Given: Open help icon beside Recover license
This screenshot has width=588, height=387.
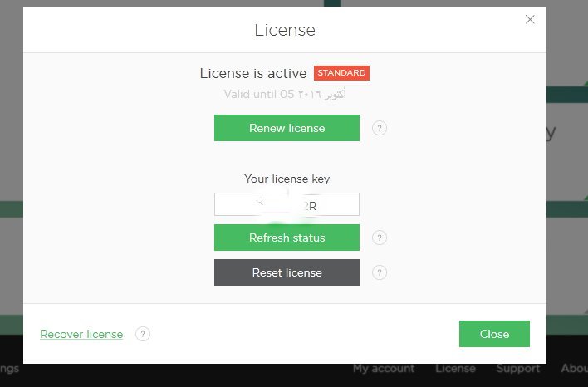Looking at the screenshot, I should click(x=143, y=334).
